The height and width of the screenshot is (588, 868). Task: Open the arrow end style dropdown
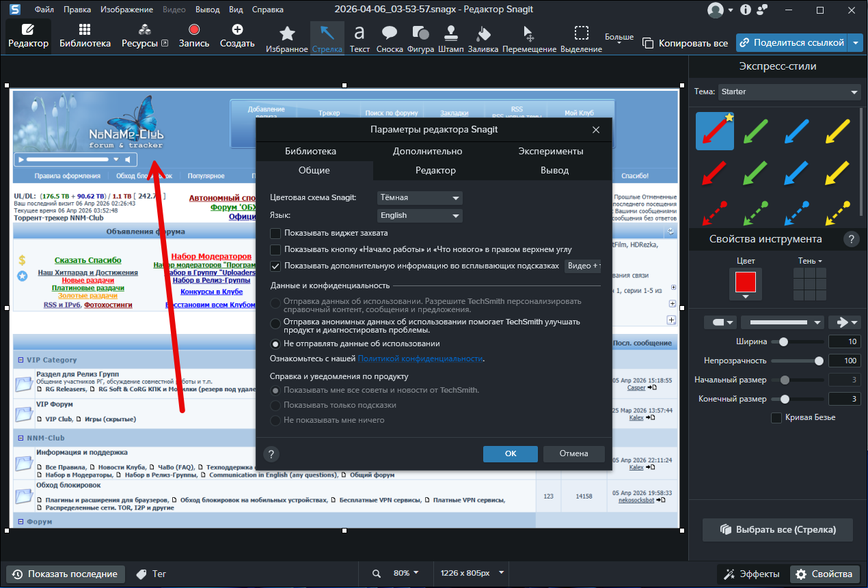(x=845, y=322)
